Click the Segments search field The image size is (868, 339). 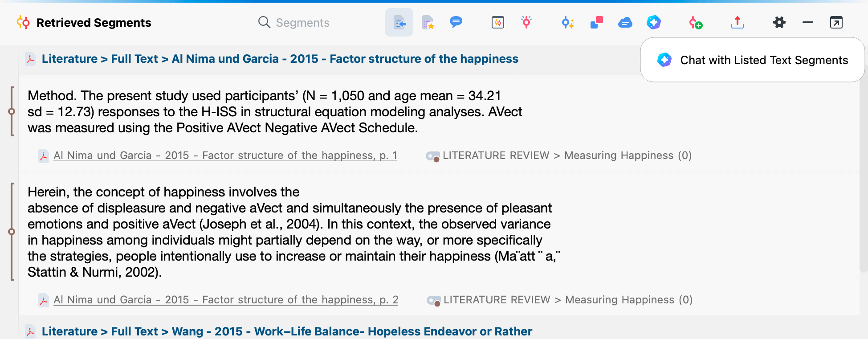(302, 23)
